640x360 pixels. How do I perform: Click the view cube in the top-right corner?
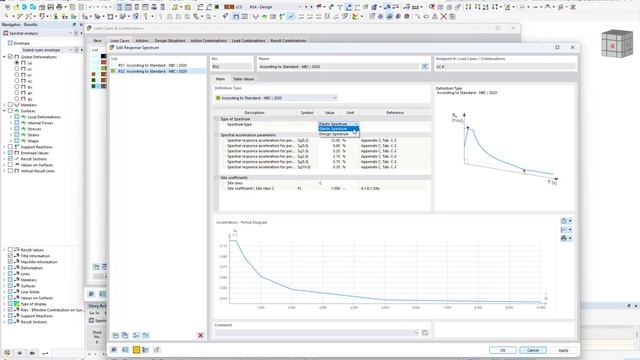[617, 44]
